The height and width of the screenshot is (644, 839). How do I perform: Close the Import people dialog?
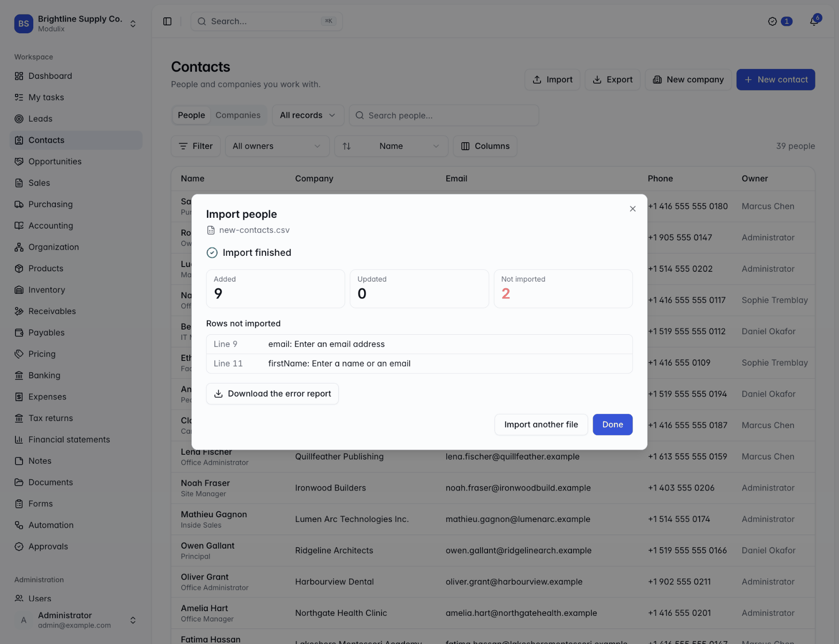pos(633,209)
